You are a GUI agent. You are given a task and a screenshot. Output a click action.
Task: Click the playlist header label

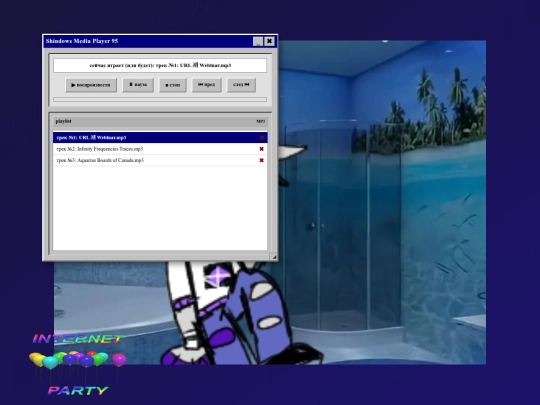point(63,121)
